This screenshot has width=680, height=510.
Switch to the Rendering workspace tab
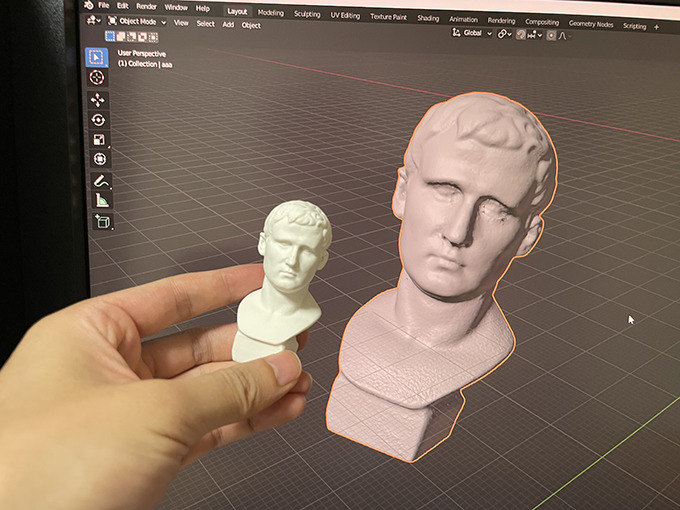501,21
